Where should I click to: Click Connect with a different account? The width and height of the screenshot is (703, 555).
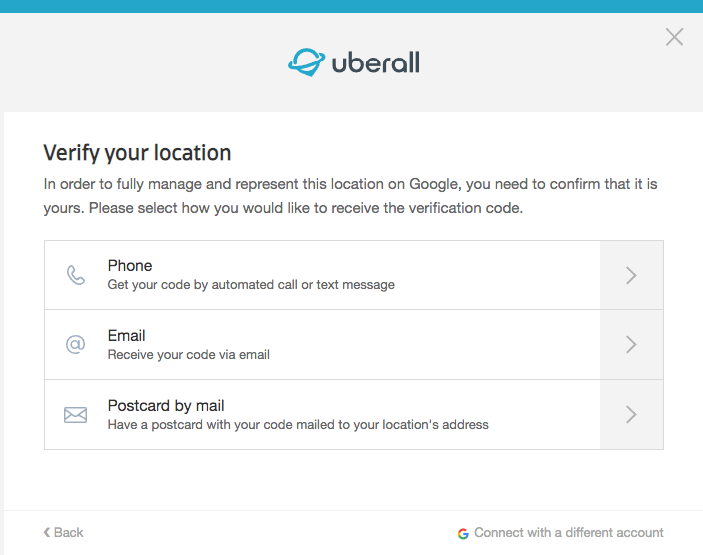(x=560, y=533)
